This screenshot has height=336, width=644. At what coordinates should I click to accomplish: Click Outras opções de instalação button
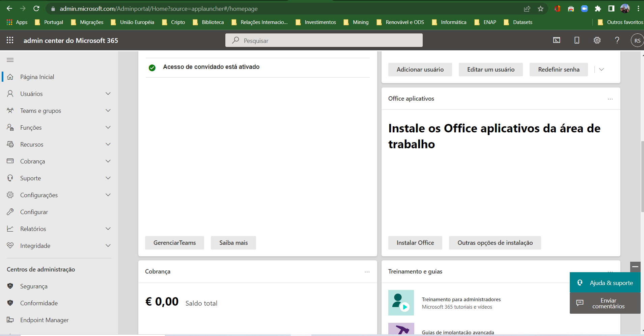point(495,243)
